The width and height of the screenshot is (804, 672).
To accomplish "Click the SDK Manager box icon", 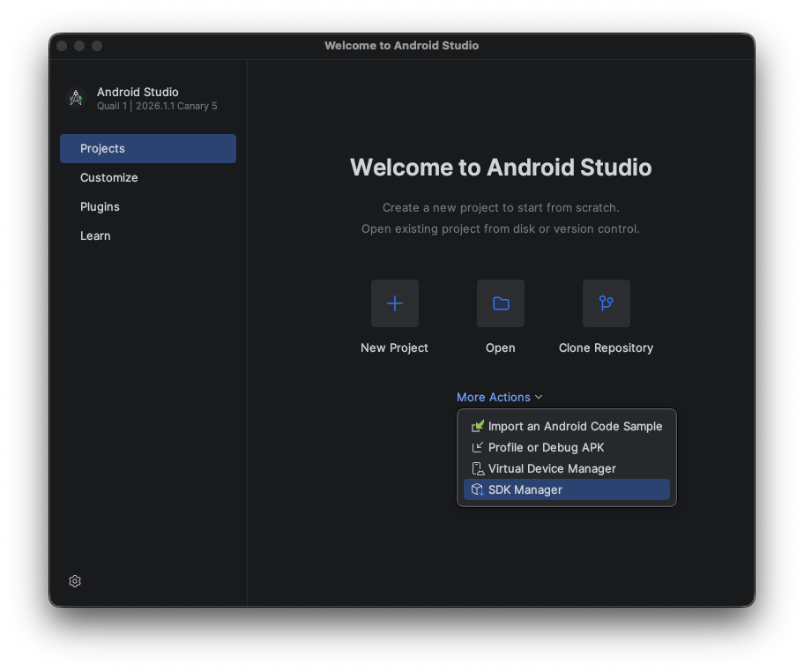I will tap(478, 489).
